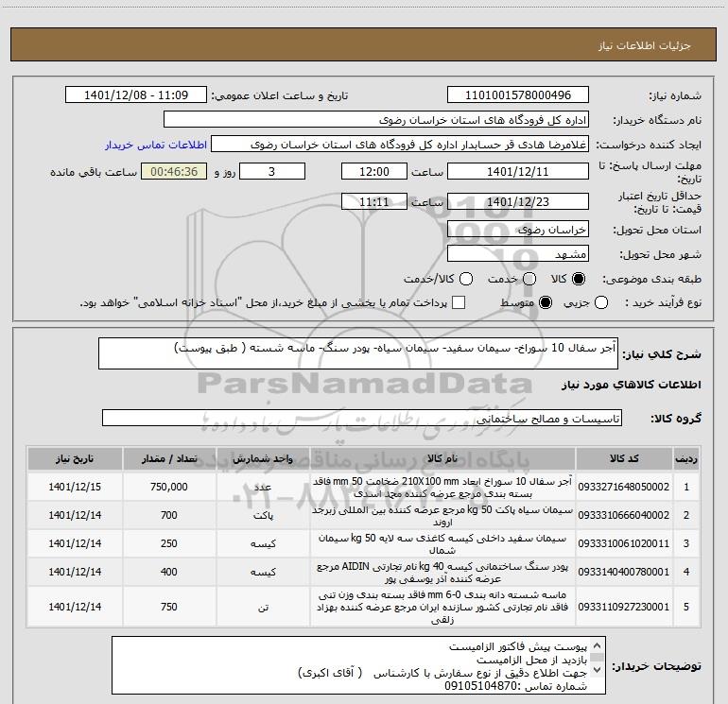The width and height of the screenshot is (728, 704).
Task: Click the announcement date field 1401/12/08 - 11:09
Action: (136, 95)
